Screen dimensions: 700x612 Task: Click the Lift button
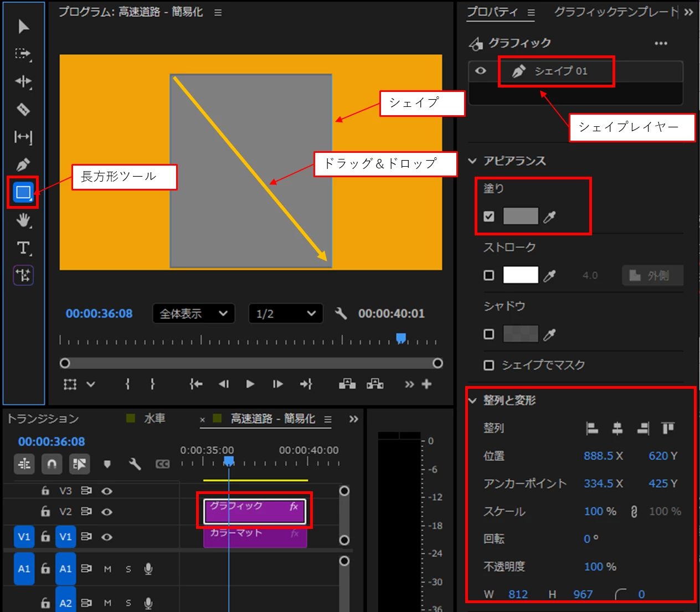[347, 384]
